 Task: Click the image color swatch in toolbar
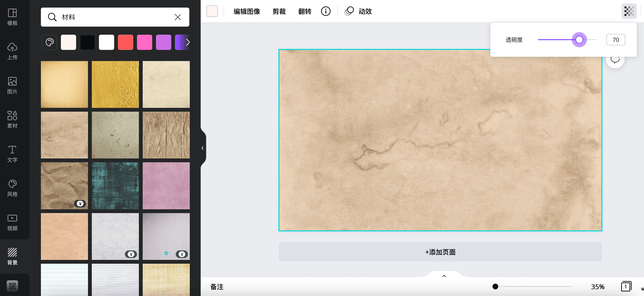point(212,11)
